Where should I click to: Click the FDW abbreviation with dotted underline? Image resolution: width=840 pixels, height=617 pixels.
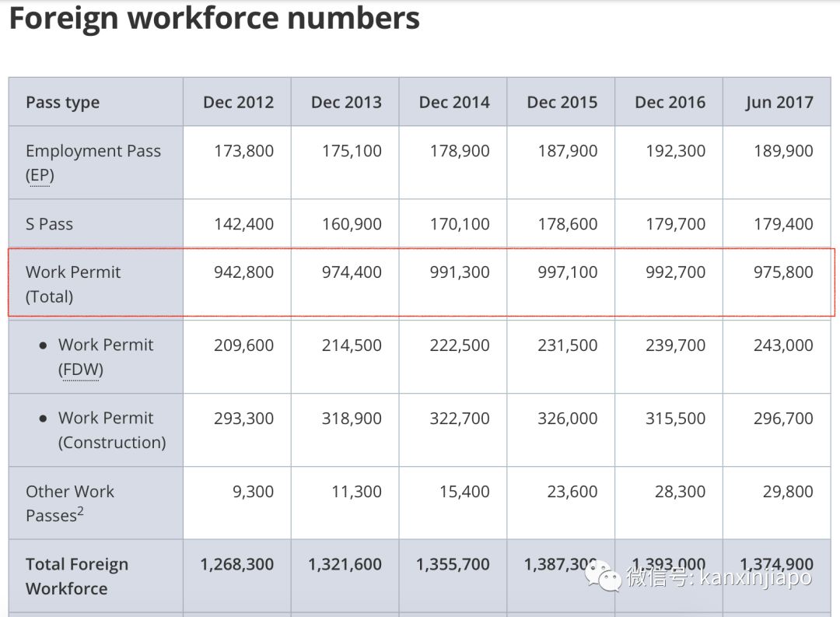tap(81, 370)
